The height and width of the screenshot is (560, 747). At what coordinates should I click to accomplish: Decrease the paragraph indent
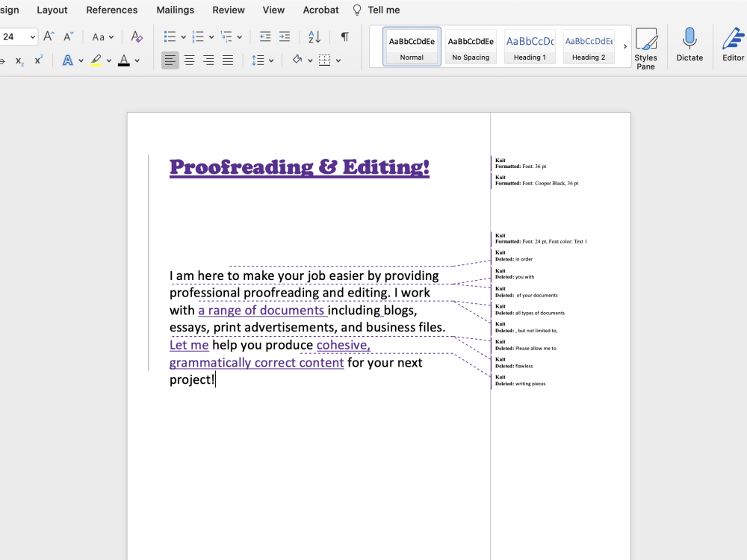(265, 37)
